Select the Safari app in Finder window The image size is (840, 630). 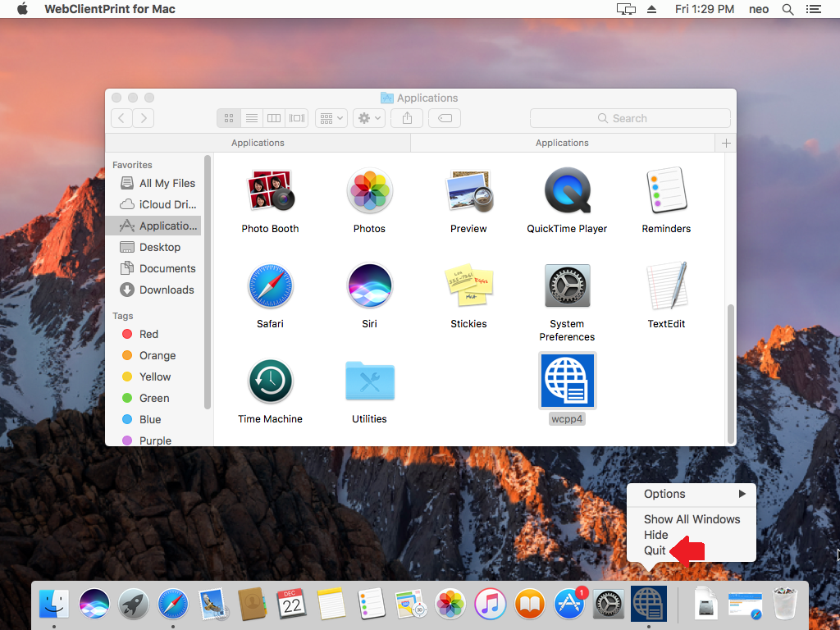[x=270, y=285]
